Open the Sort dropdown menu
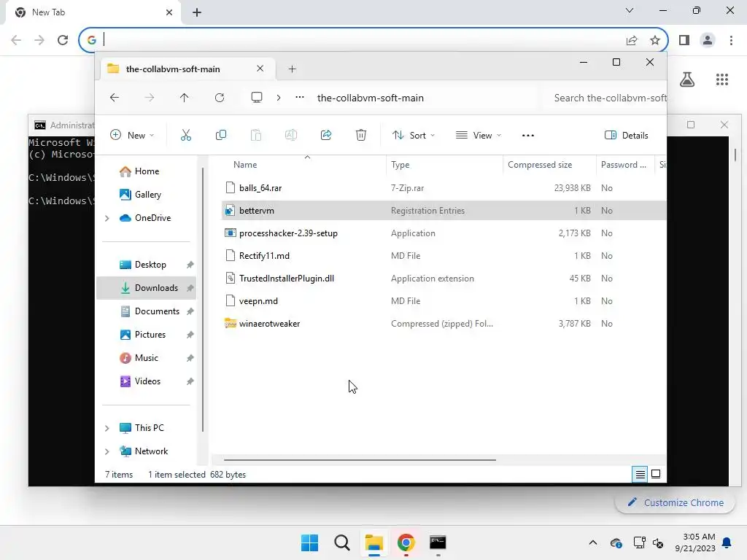The width and height of the screenshot is (747, 560). [413, 135]
